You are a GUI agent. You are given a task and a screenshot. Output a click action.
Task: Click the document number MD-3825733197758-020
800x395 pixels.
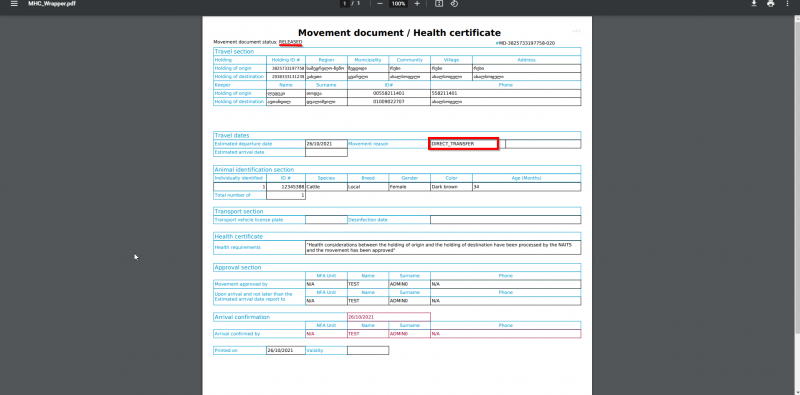[525, 43]
